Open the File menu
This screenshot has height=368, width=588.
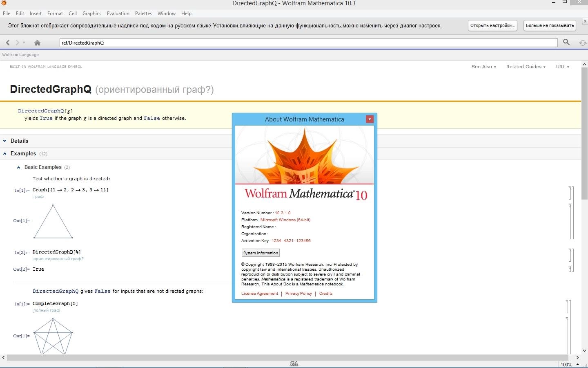pos(7,13)
